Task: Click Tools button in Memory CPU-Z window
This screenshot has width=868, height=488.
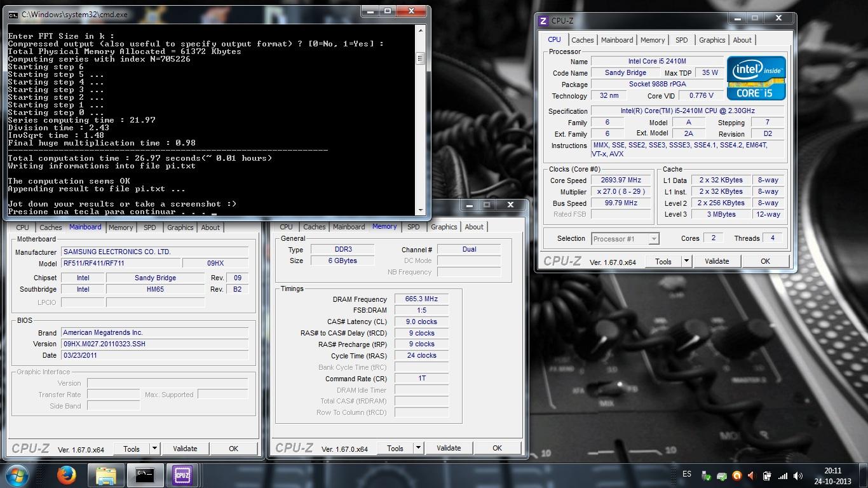Action: coord(395,448)
